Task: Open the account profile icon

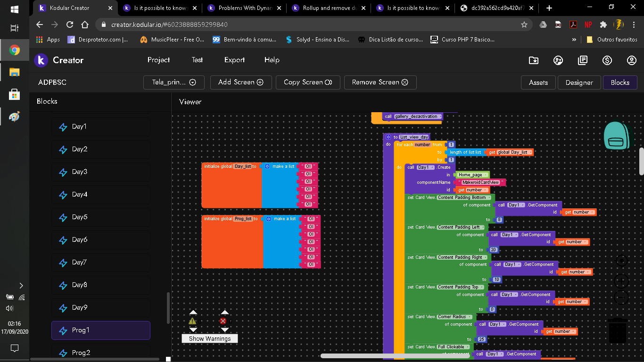Action: click(x=632, y=60)
